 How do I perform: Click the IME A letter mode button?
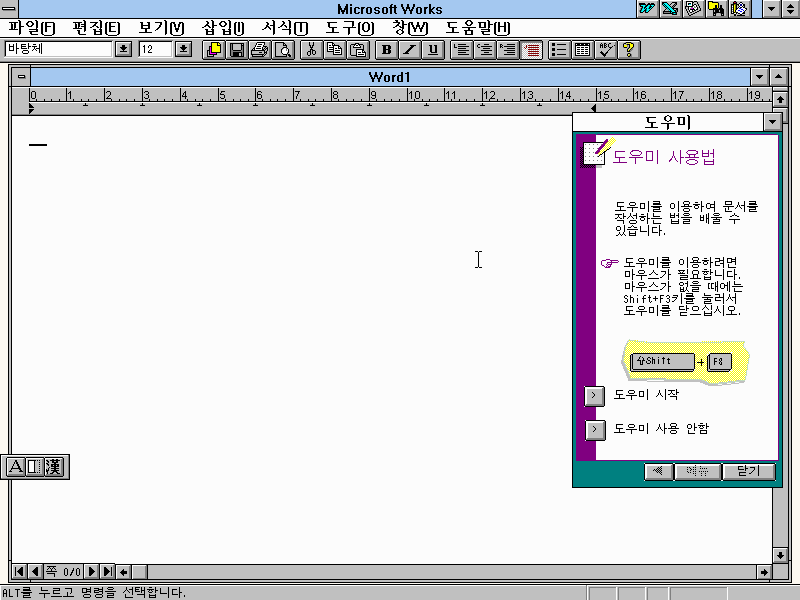pyautogui.click(x=15, y=466)
